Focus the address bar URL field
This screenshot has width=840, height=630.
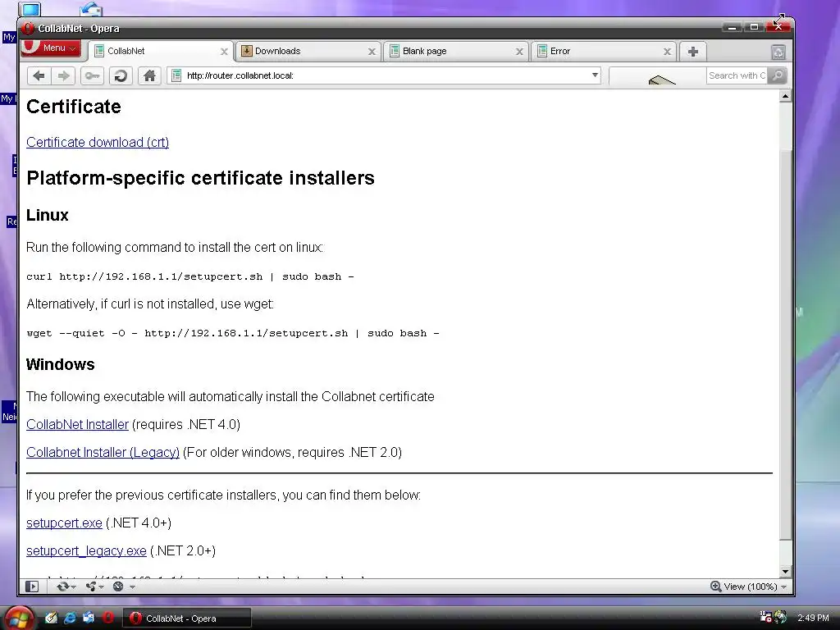[384, 75]
